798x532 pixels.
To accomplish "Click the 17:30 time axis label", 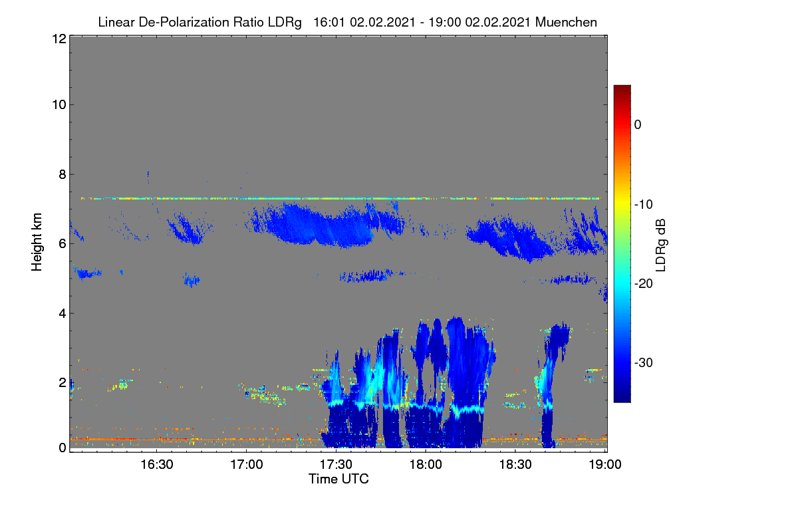I will tap(336, 465).
